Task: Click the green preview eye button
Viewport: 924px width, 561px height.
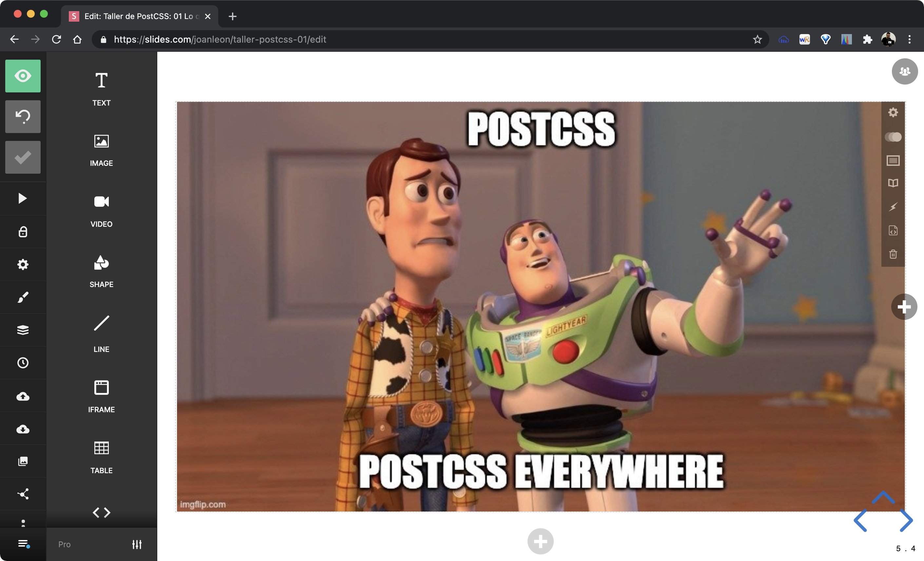Action: 23,76
